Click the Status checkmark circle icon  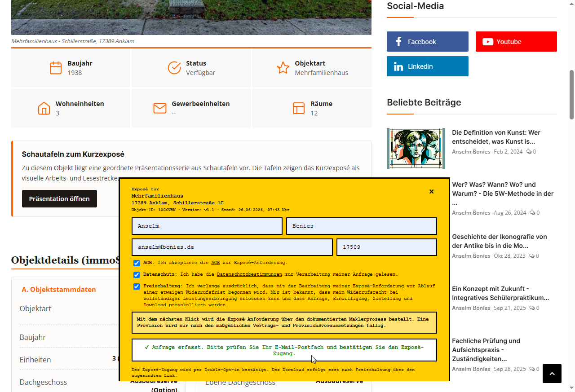(174, 68)
